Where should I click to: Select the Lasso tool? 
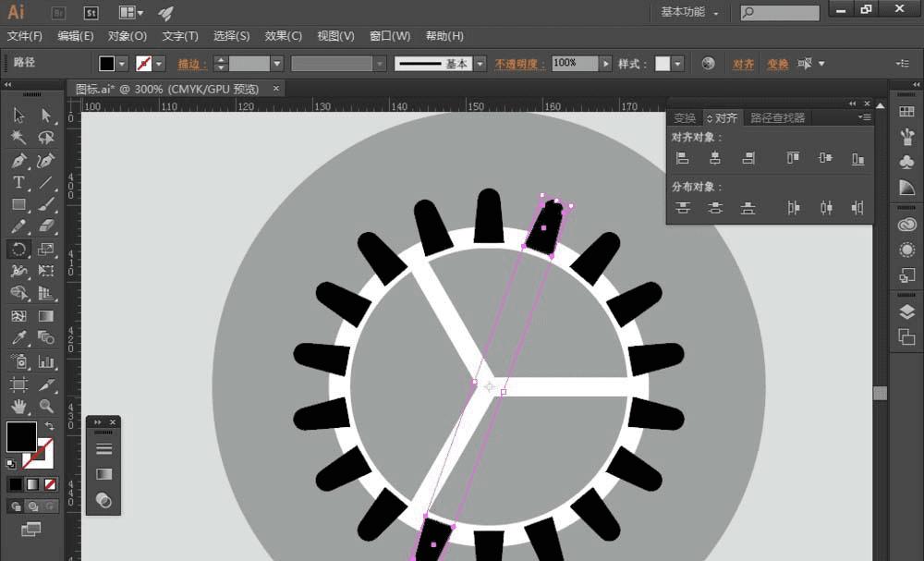coord(46,138)
